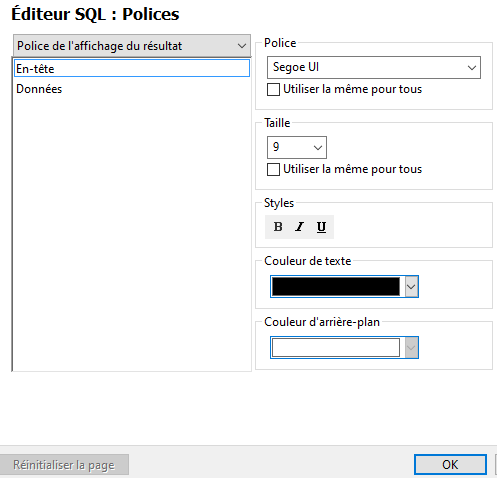
Task: Expand the Couleur d'arrière-plan dropdown arrow
Action: (x=411, y=348)
